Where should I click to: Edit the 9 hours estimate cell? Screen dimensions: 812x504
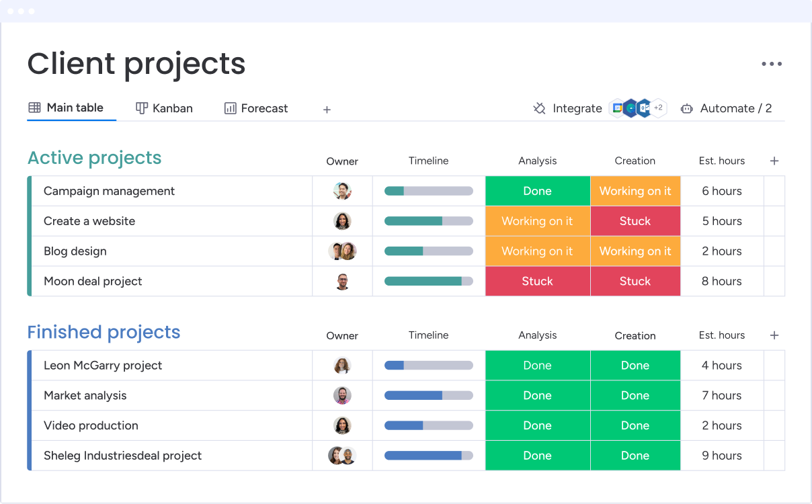coord(722,456)
